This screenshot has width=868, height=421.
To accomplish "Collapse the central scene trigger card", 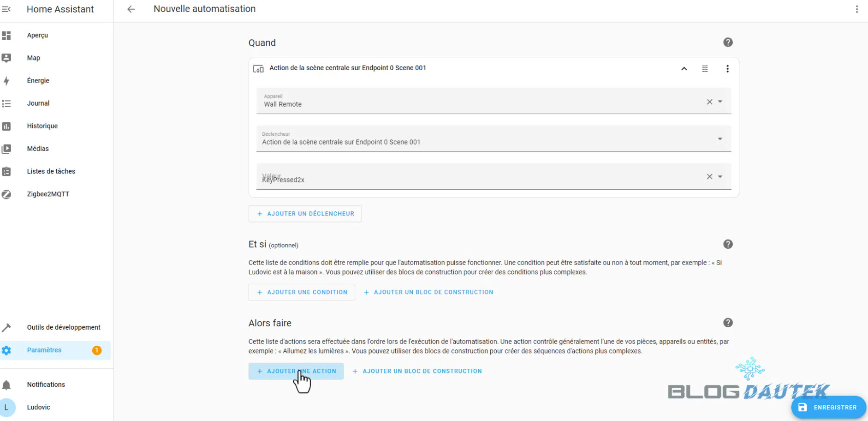I will coord(684,69).
